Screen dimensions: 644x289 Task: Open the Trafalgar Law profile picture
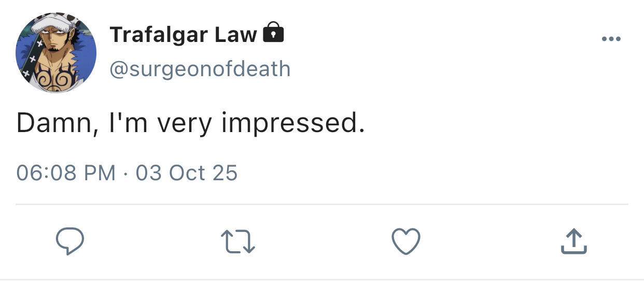point(56,53)
